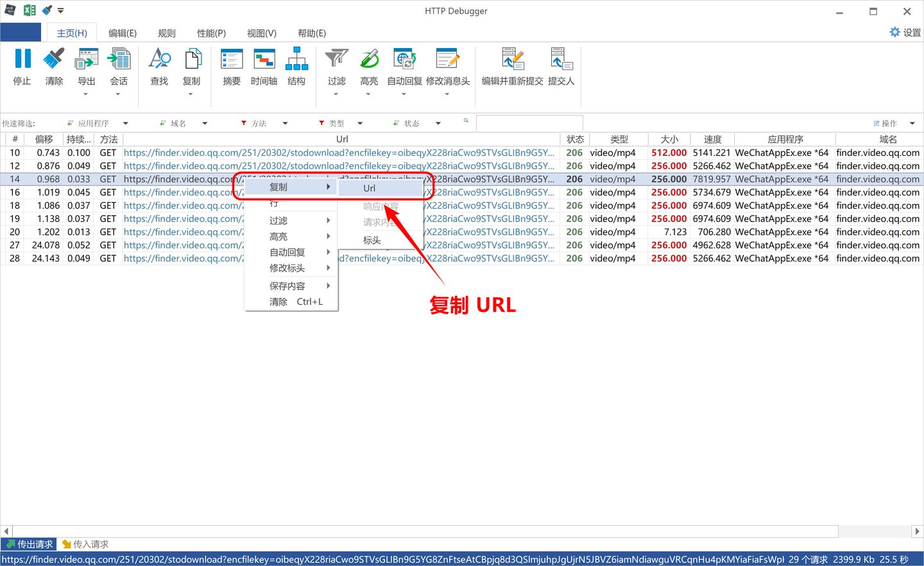Click the search magnifier icon in filter bar
Viewport: 924px width, 566px height.
tap(466, 121)
